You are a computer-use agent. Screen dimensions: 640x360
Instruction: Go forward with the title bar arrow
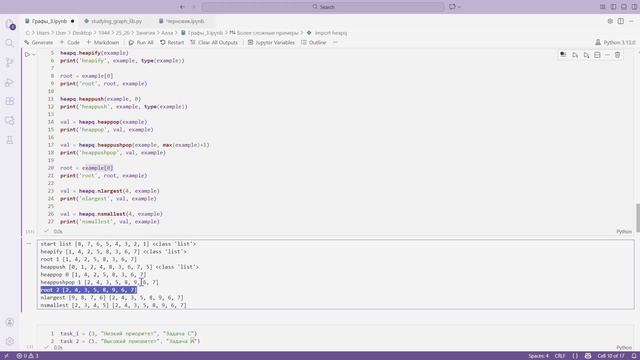pyautogui.click(x=193, y=7)
